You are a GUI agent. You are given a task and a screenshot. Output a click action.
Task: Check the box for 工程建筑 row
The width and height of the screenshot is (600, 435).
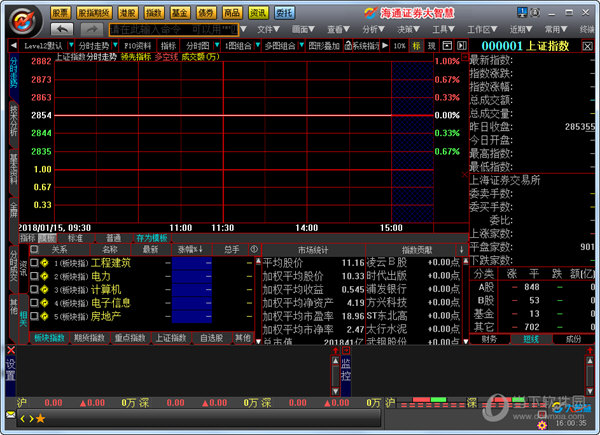point(34,262)
